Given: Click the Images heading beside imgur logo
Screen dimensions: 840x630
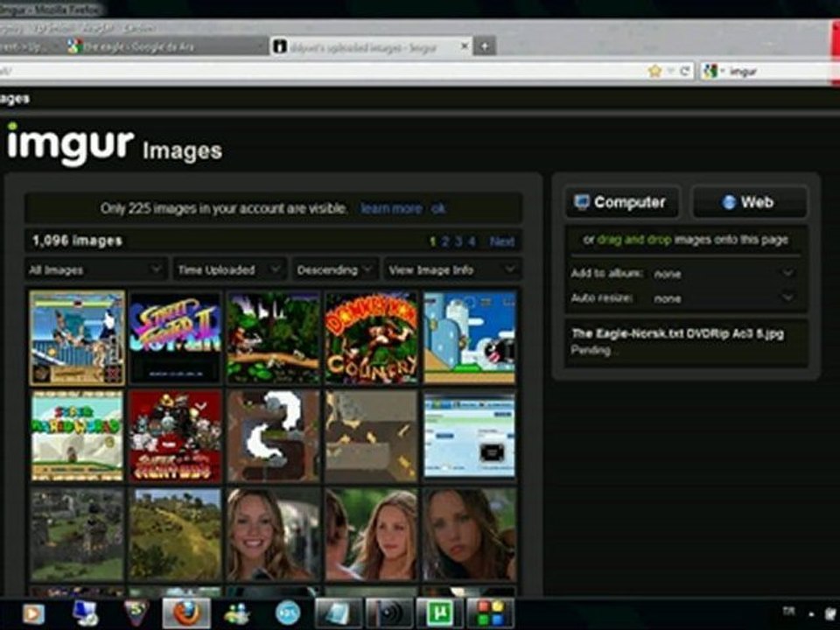Looking at the screenshot, I should [x=182, y=151].
